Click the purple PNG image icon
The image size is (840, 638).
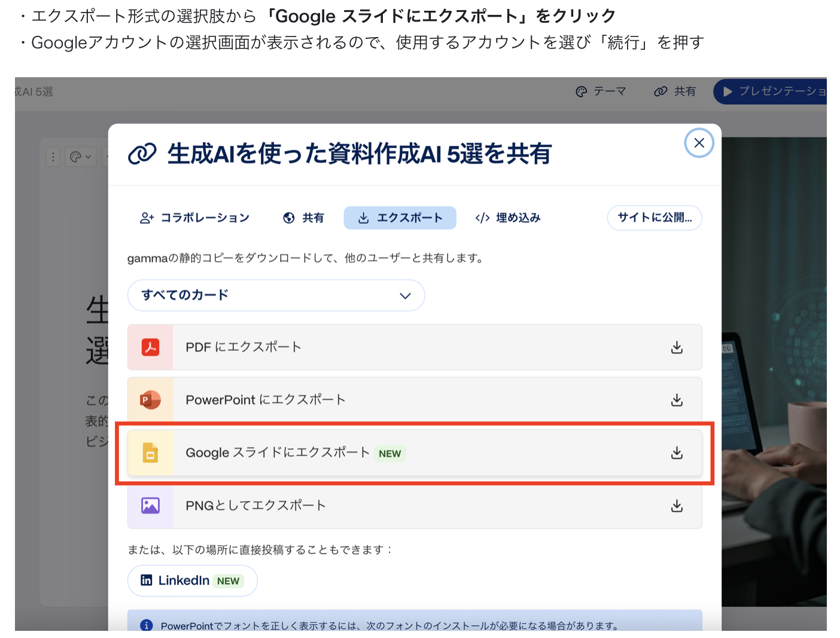pos(150,506)
